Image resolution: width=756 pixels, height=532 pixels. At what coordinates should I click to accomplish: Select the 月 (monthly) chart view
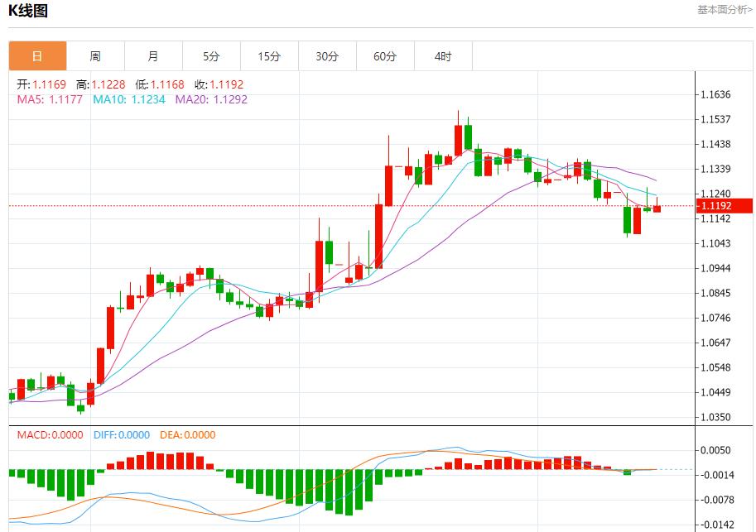152,56
